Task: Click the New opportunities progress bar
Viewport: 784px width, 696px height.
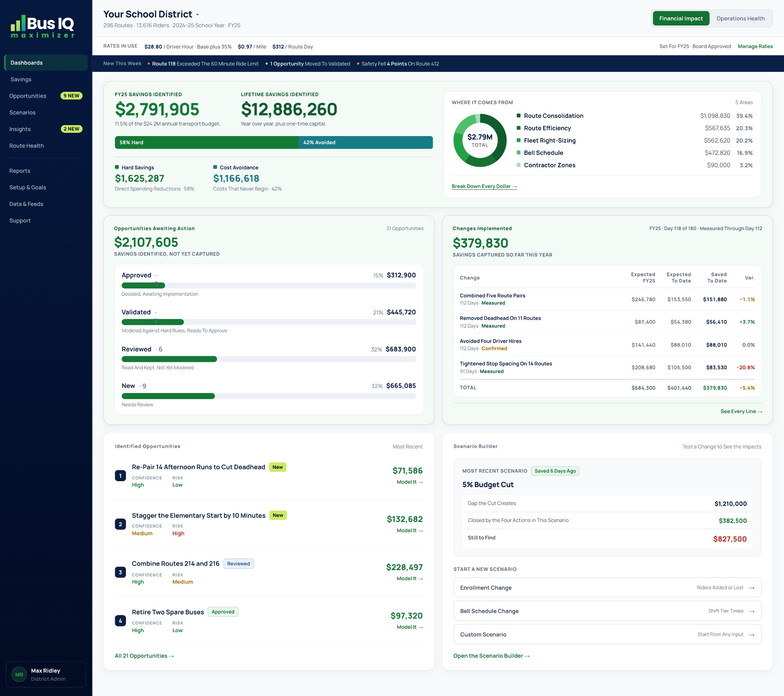Action: click(269, 396)
